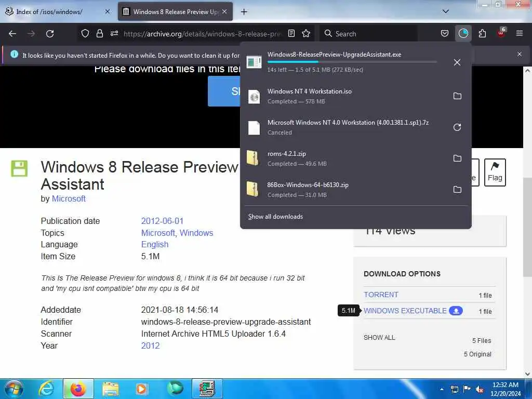Image resolution: width=532 pixels, height=399 pixels.
Task: Open the Microsoft author link
Action: (x=69, y=198)
